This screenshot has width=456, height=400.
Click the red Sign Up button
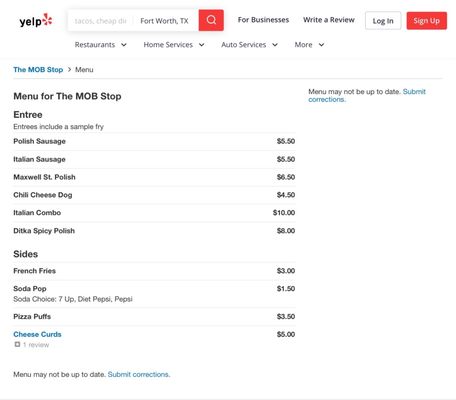[x=427, y=21]
